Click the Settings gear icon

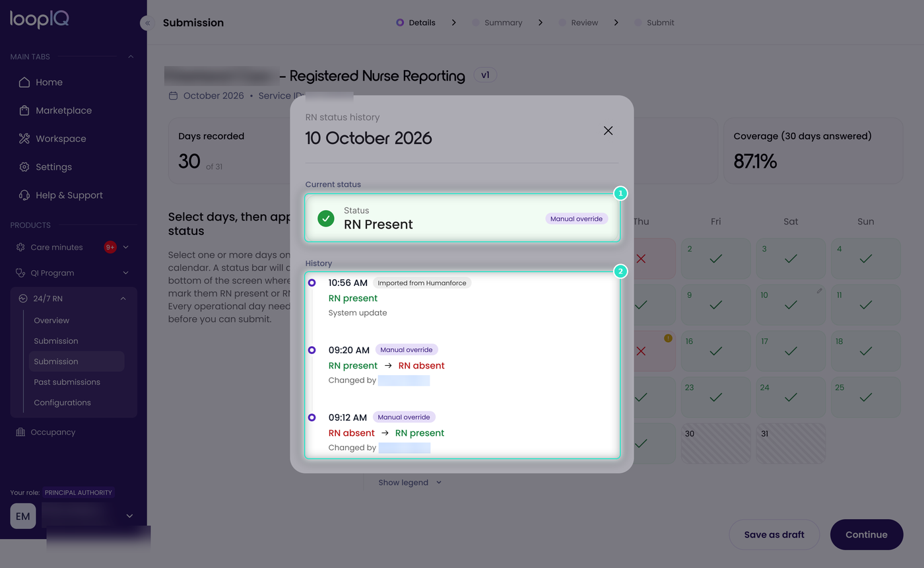tap(24, 167)
